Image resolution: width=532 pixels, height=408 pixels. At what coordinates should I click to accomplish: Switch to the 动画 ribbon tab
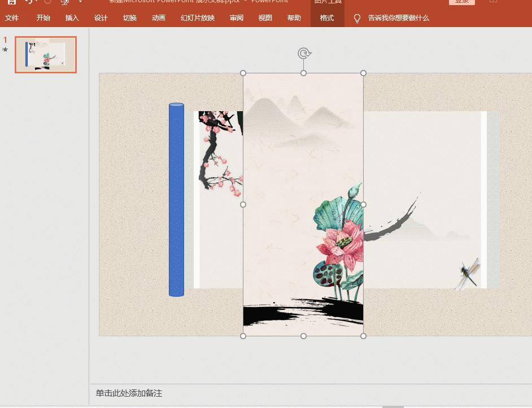coord(158,18)
